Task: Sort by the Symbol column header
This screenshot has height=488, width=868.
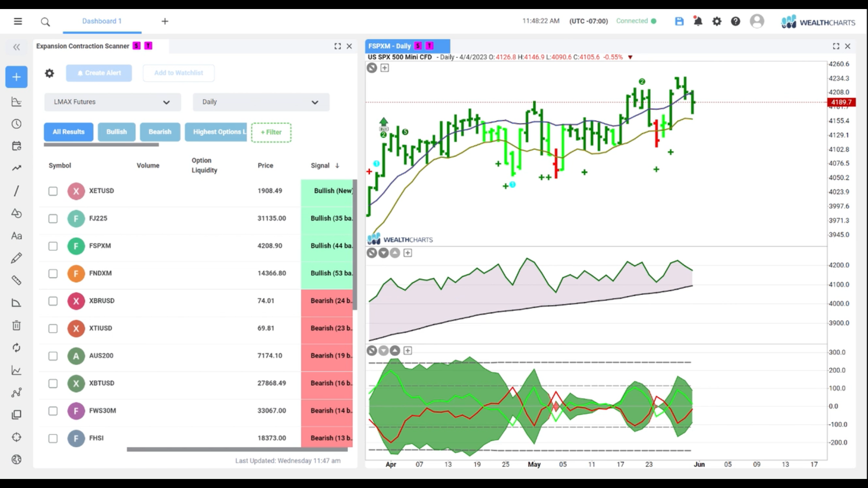Action: pyautogui.click(x=60, y=165)
